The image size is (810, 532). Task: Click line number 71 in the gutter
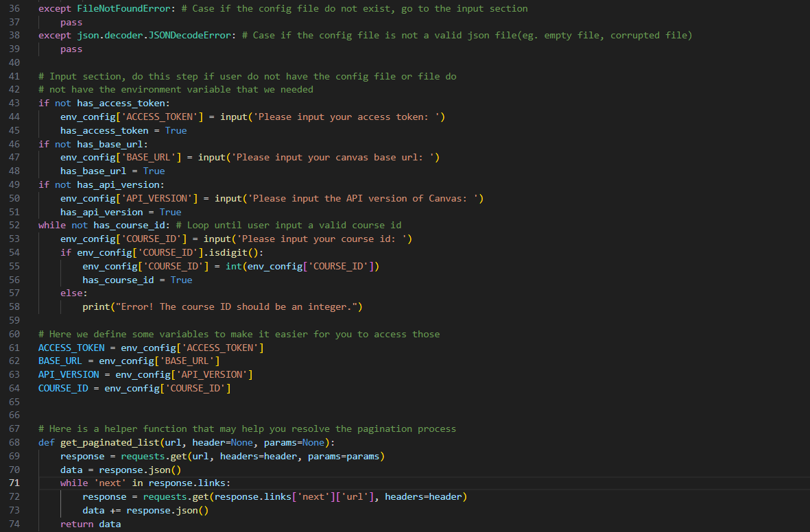tap(14, 483)
